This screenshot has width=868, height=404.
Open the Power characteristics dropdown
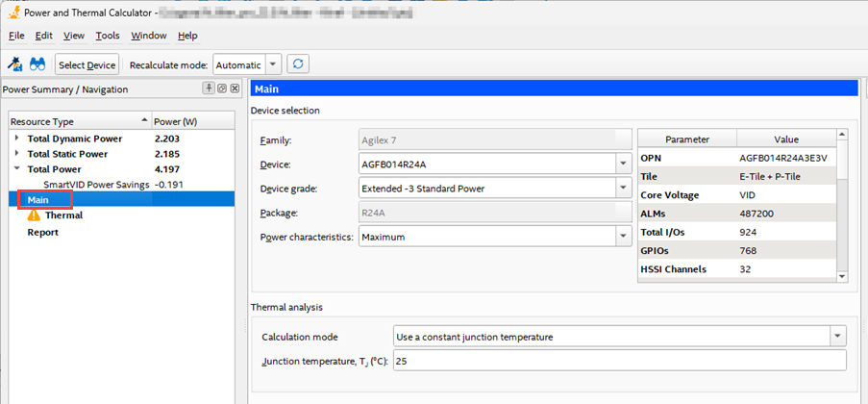click(623, 237)
